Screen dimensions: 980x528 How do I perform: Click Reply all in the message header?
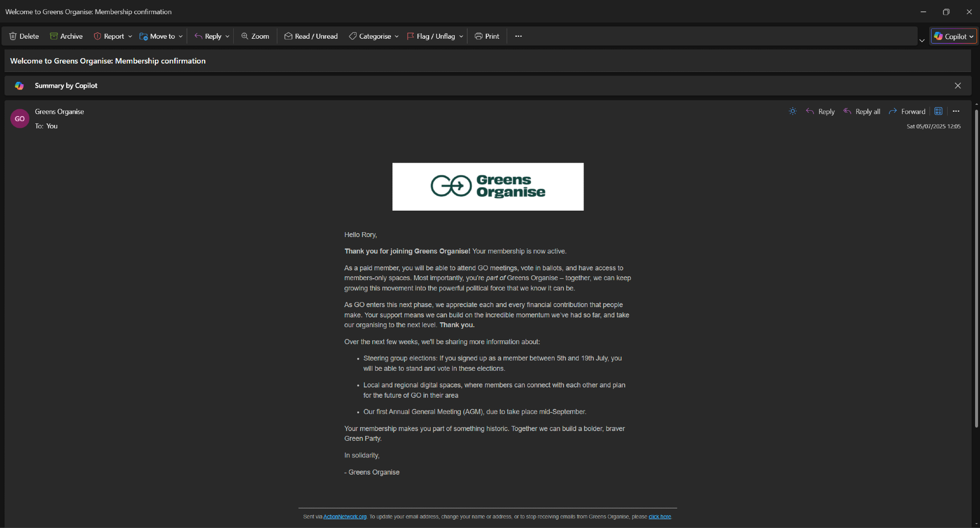[861, 112]
